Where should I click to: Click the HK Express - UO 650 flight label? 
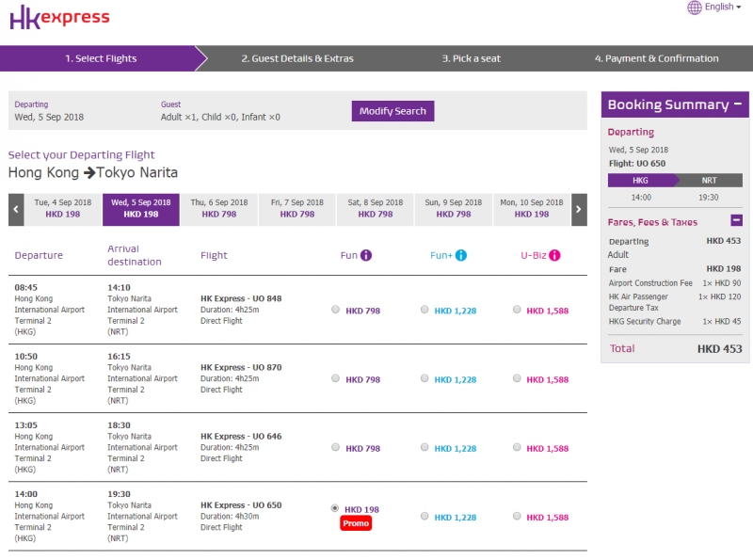point(241,504)
